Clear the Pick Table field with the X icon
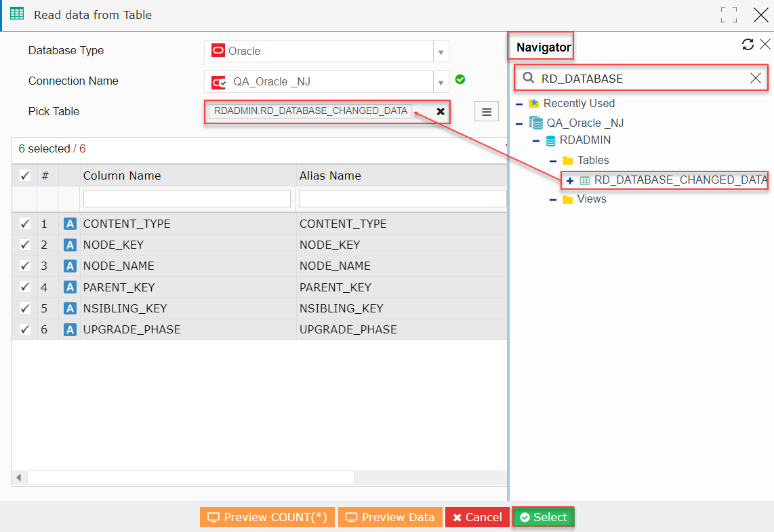The height and width of the screenshot is (532, 774). [441, 111]
